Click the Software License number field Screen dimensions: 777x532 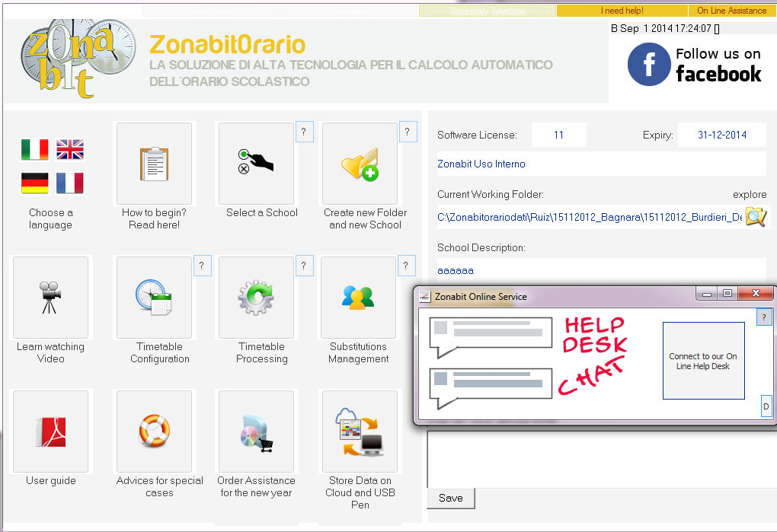(559, 135)
